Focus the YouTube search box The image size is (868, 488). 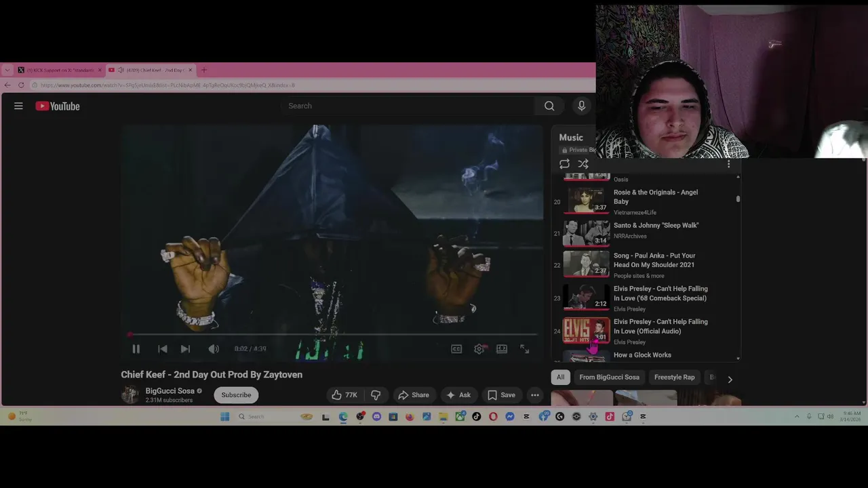[x=407, y=106]
